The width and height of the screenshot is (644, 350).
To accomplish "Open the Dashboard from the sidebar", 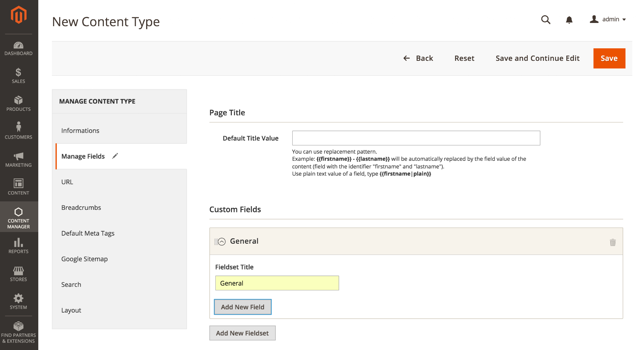I will (x=19, y=48).
